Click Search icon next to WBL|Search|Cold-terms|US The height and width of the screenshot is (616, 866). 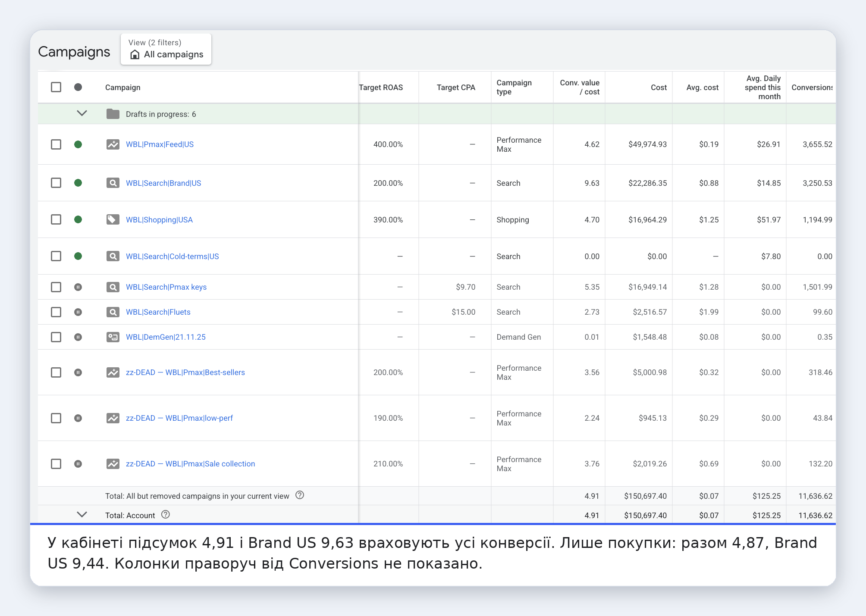coord(113,256)
